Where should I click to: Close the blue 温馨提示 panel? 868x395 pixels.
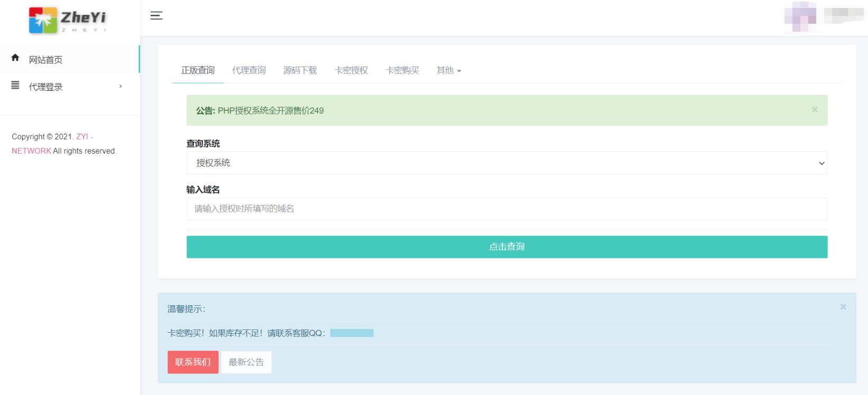[843, 307]
